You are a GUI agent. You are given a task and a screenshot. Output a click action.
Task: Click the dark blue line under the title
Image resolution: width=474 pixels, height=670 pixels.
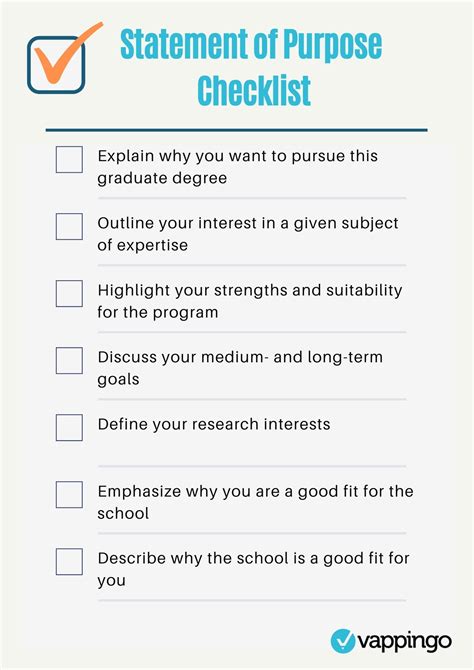236,130
